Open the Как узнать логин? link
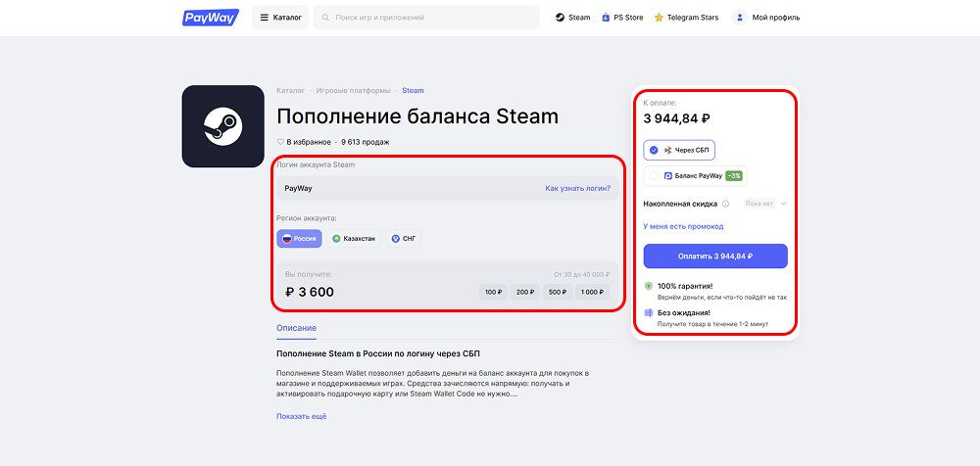This screenshot has width=980, height=466. (577, 188)
